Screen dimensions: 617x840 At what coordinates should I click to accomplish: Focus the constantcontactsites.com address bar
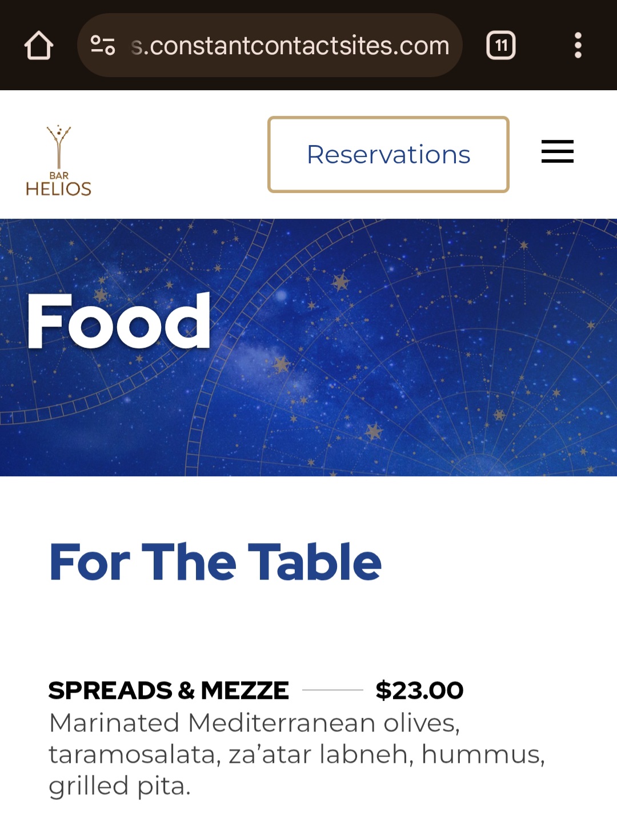pyautogui.click(x=290, y=46)
